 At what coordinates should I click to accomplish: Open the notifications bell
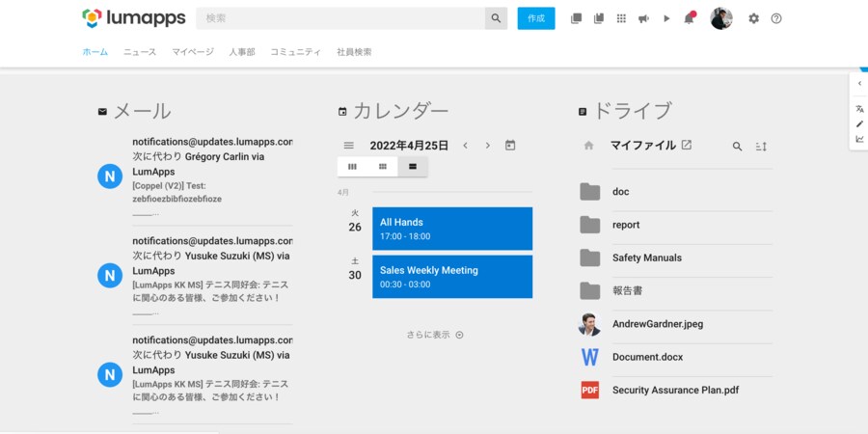pos(689,18)
